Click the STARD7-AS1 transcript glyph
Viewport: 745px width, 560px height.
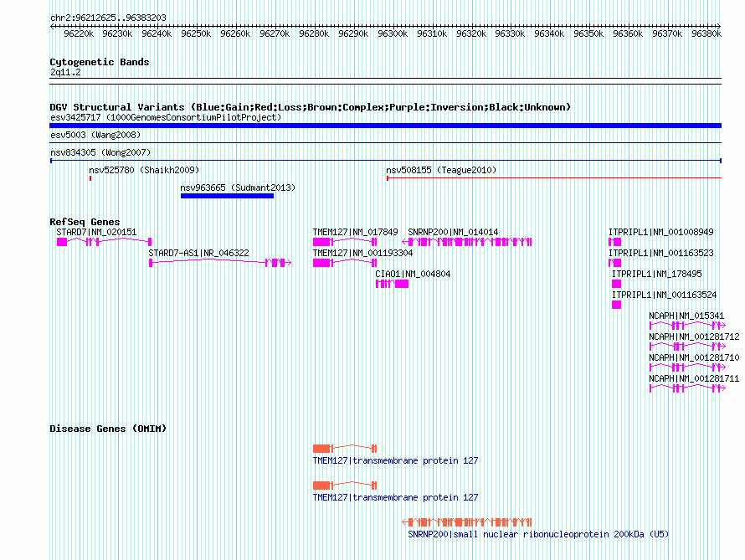220,263
